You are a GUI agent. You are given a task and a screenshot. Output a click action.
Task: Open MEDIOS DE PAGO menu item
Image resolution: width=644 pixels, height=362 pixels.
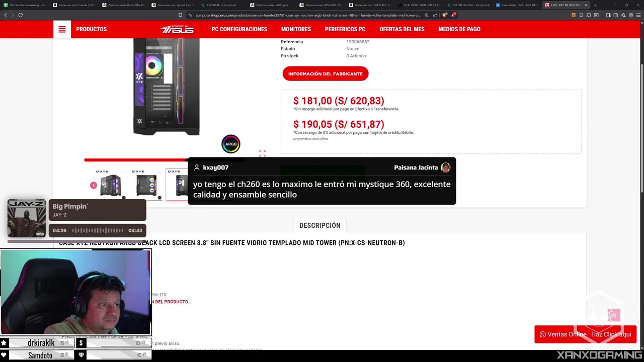[x=459, y=29]
